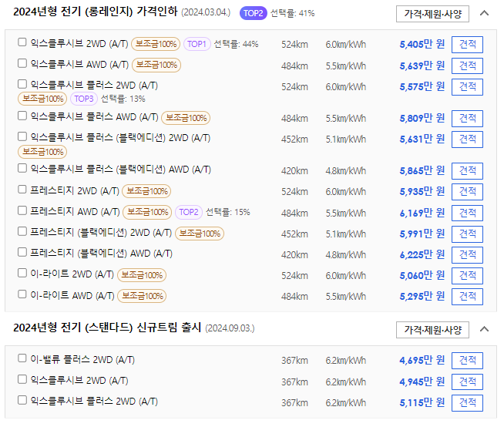Check standard 익스클루시브 플러스 2WD 5,115만 원 trim

[22, 400]
